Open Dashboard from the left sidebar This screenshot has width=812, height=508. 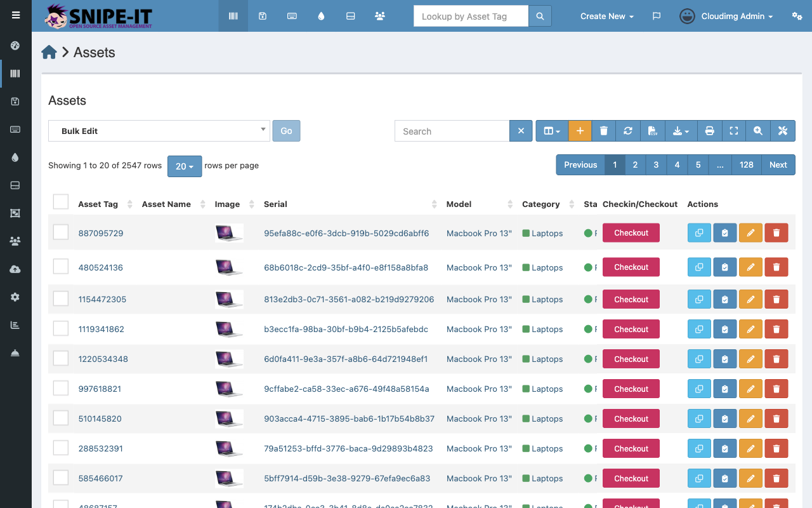coord(15,46)
